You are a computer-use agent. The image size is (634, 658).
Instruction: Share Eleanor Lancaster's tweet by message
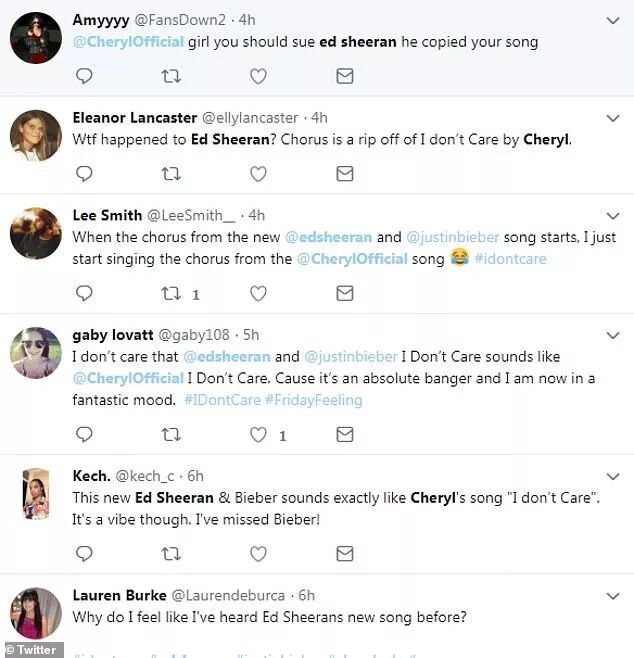coord(344,173)
